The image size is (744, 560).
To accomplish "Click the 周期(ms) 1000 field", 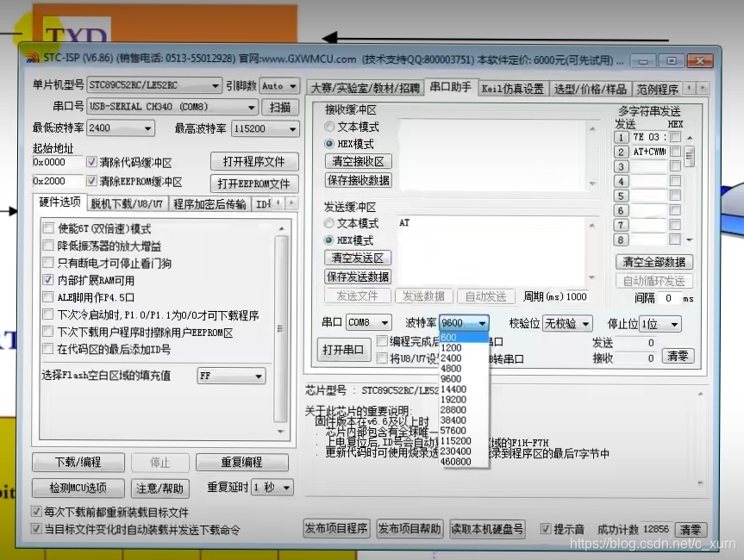I will 577,297.
